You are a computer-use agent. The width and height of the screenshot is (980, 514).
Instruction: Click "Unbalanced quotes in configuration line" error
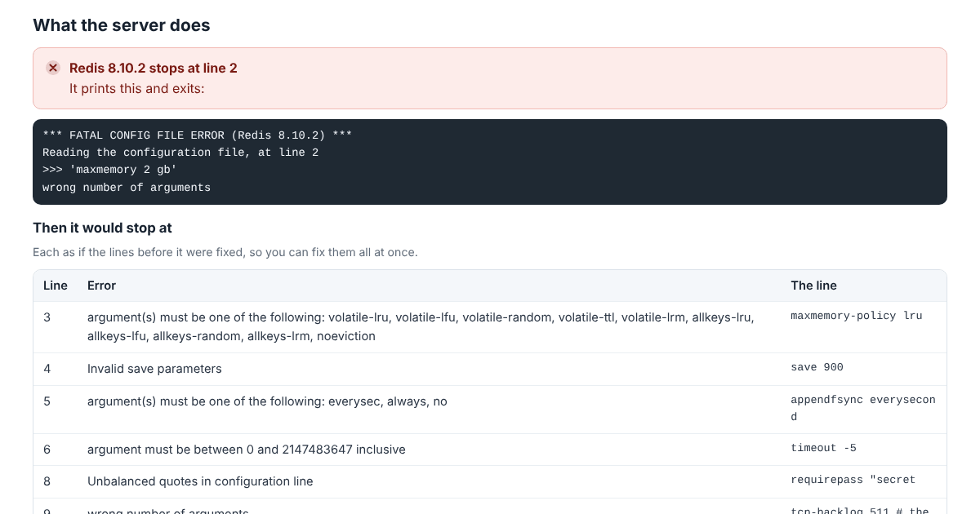point(200,481)
